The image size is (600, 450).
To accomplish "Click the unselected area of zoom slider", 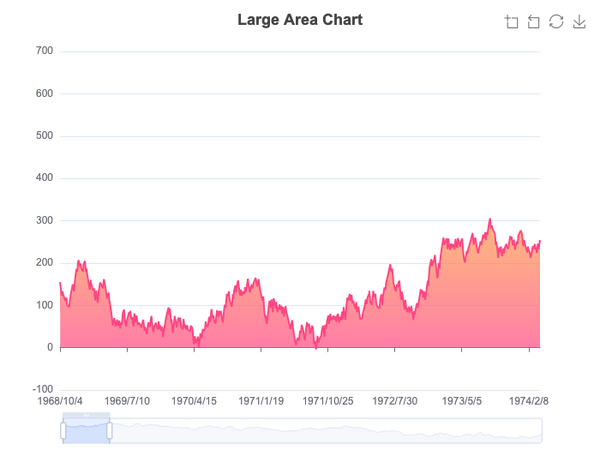I will tap(325, 431).
